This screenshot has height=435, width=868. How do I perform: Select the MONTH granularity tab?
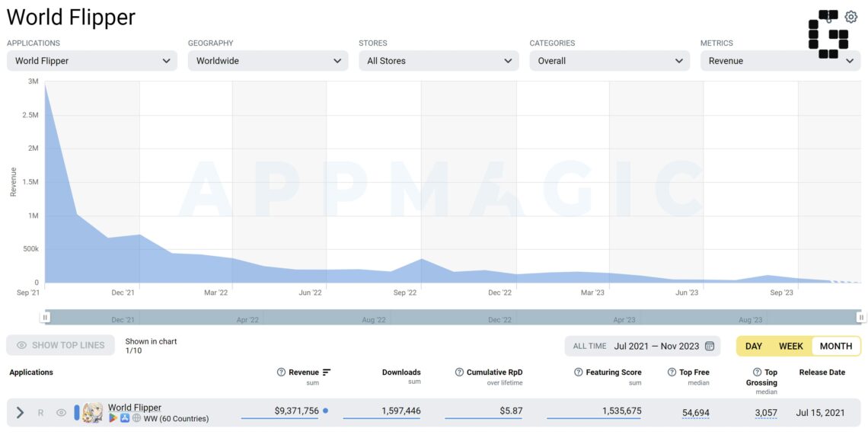point(836,347)
